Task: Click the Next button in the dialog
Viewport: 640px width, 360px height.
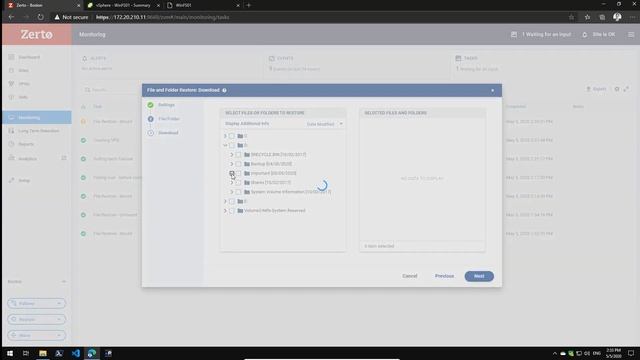Action: click(479, 276)
